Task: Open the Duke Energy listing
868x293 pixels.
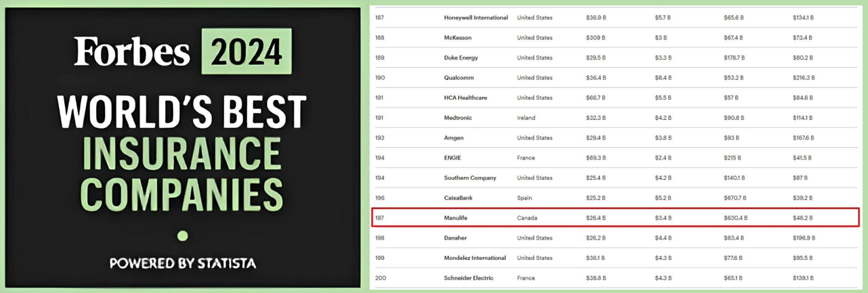Action: [461, 58]
